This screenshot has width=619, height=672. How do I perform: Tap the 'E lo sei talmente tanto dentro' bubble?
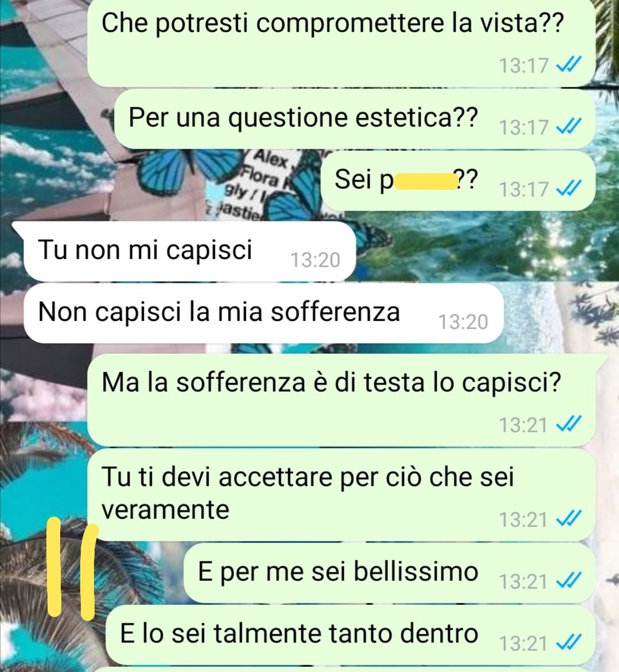pos(350,635)
